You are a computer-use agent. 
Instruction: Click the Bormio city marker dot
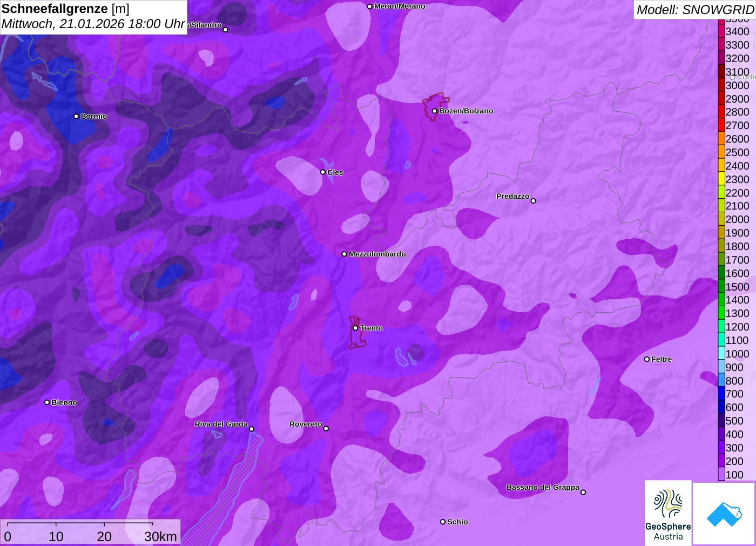[76, 116]
